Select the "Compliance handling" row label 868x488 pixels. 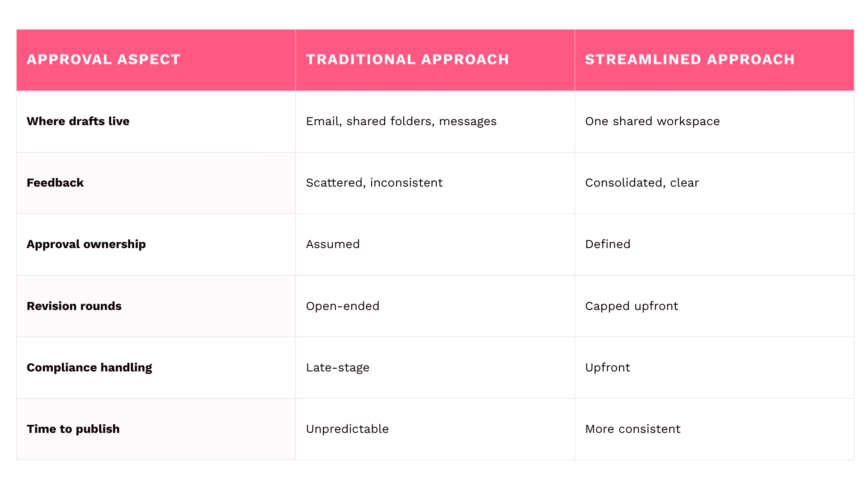[x=90, y=367]
